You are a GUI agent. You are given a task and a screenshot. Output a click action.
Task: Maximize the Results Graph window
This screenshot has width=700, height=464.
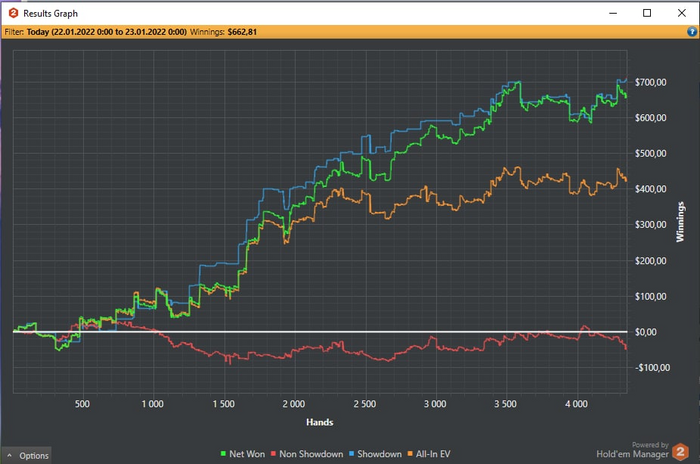tap(647, 13)
